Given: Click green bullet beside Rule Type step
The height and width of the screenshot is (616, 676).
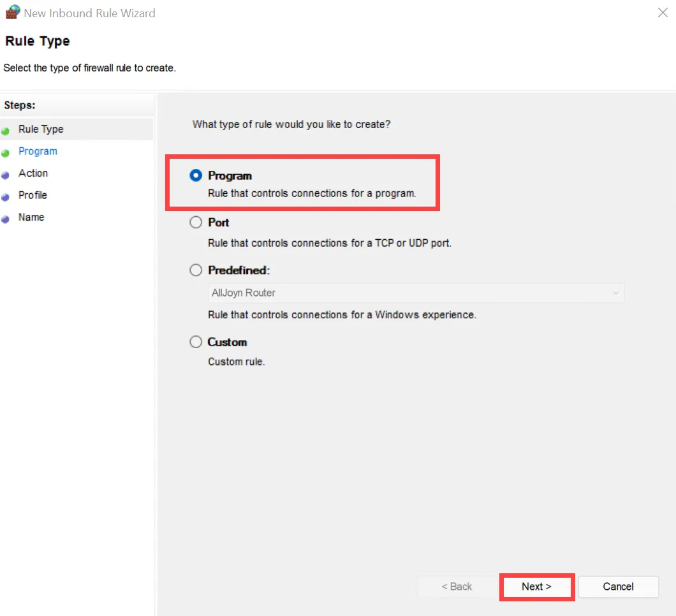Looking at the screenshot, I should click(x=5, y=131).
